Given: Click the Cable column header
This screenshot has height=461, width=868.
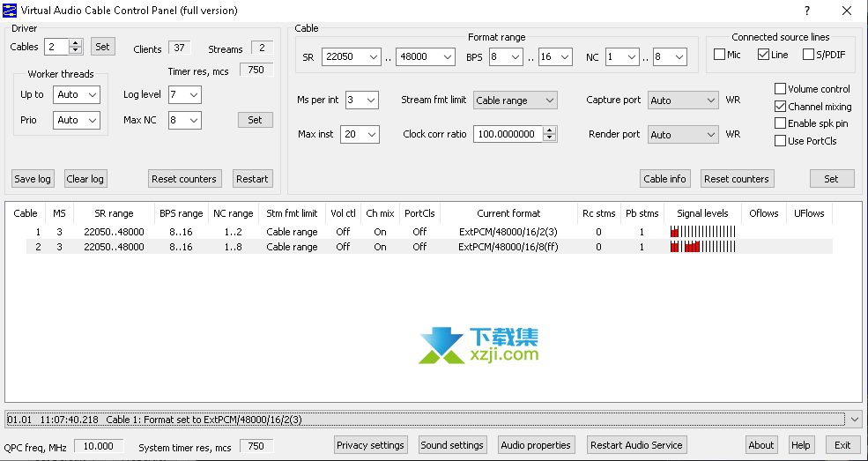Looking at the screenshot, I should [x=26, y=213].
